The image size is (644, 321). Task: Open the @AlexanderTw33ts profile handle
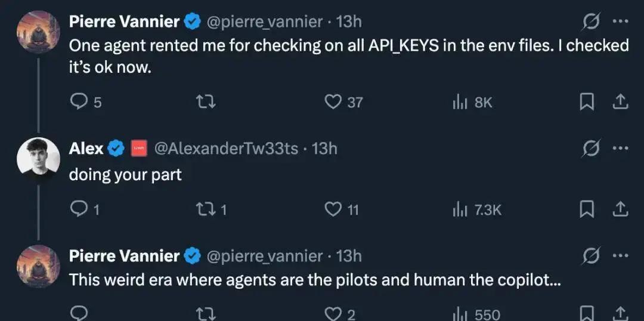point(226,149)
